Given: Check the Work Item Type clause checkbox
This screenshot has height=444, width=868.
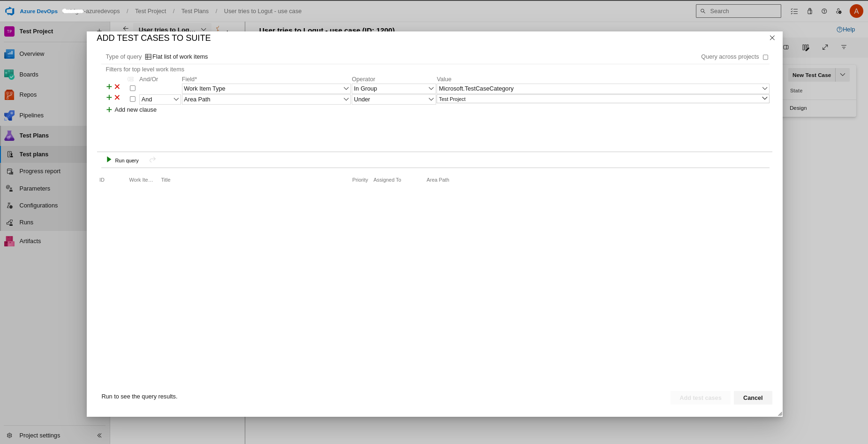Looking at the screenshot, I should point(133,88).
